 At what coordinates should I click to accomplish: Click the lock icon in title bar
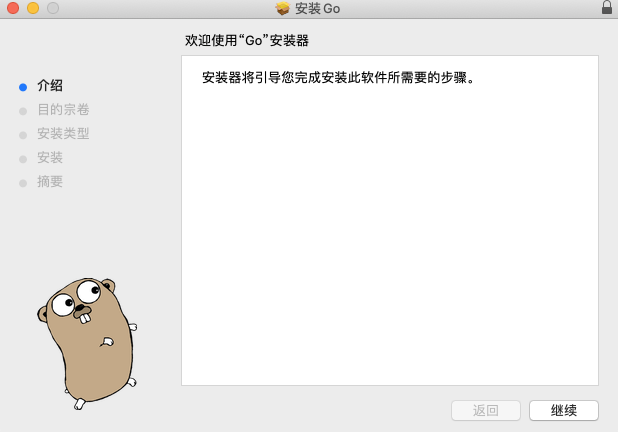(x=607, y=7)
